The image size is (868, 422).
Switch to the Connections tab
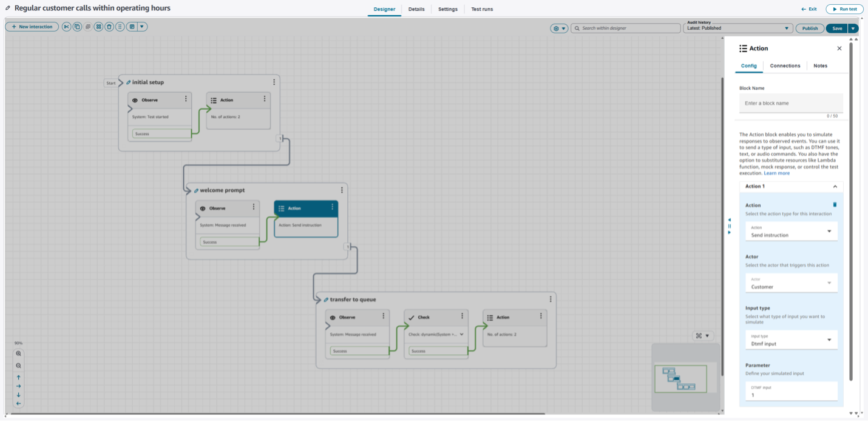785,65
